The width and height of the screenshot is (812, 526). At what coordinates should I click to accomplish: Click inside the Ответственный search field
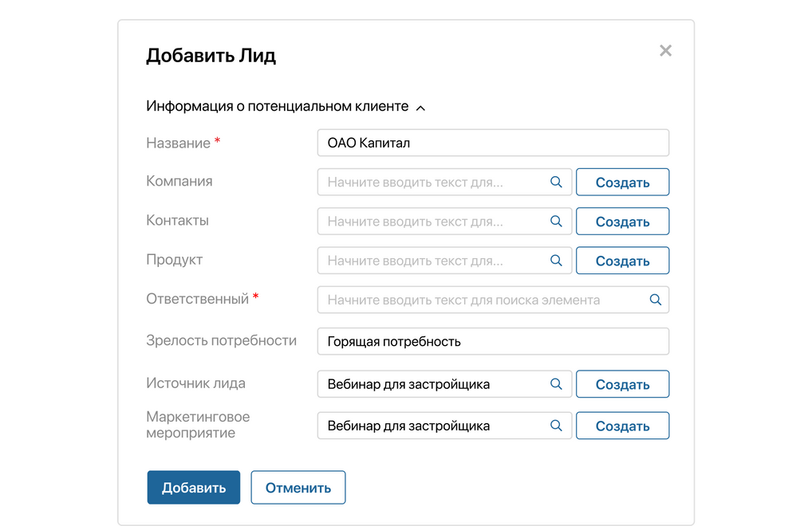(479, 300)
